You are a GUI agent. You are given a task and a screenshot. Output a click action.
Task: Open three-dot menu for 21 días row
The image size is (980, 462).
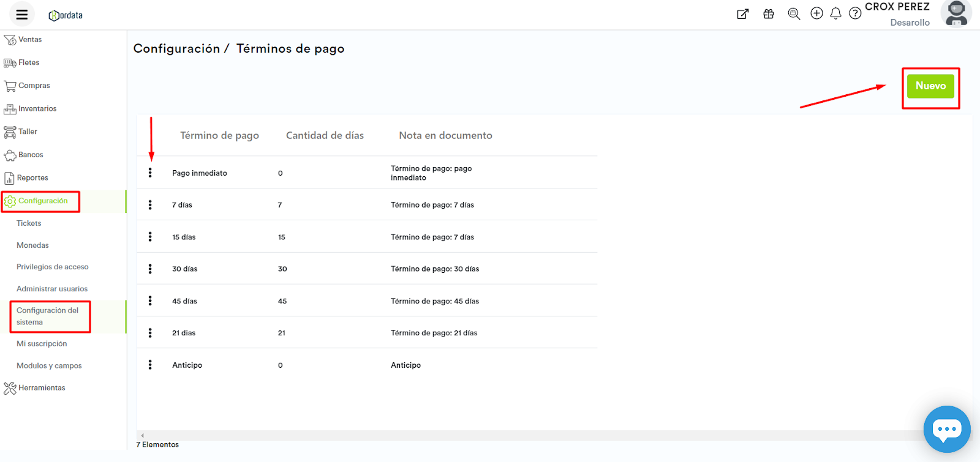[150, 333]
